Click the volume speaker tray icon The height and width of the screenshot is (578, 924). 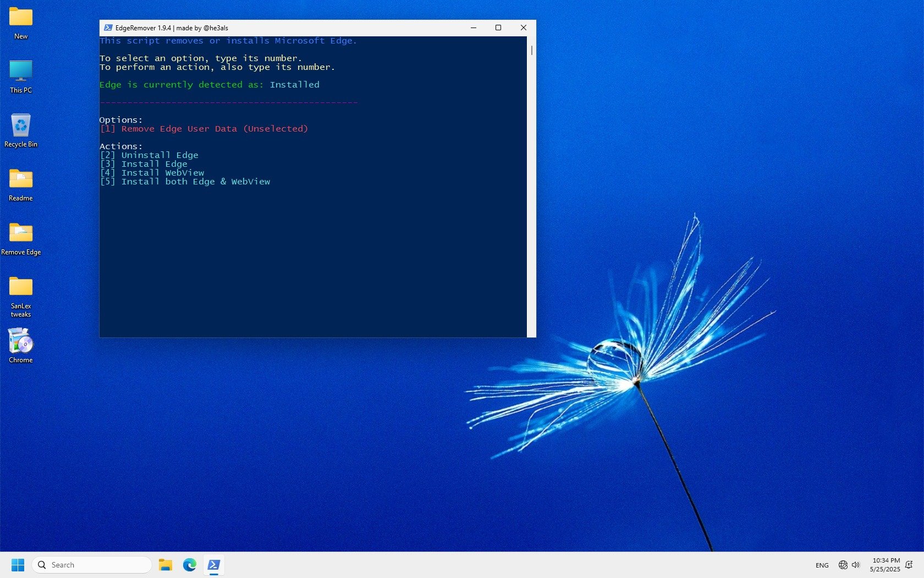click(856, 565)
